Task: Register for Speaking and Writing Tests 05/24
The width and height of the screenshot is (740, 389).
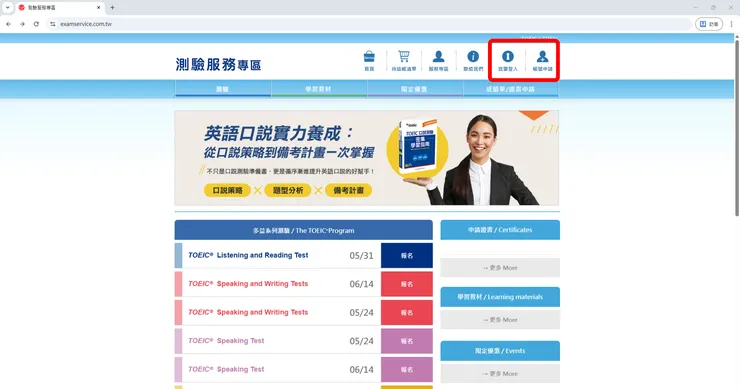Action: (407, 313)
